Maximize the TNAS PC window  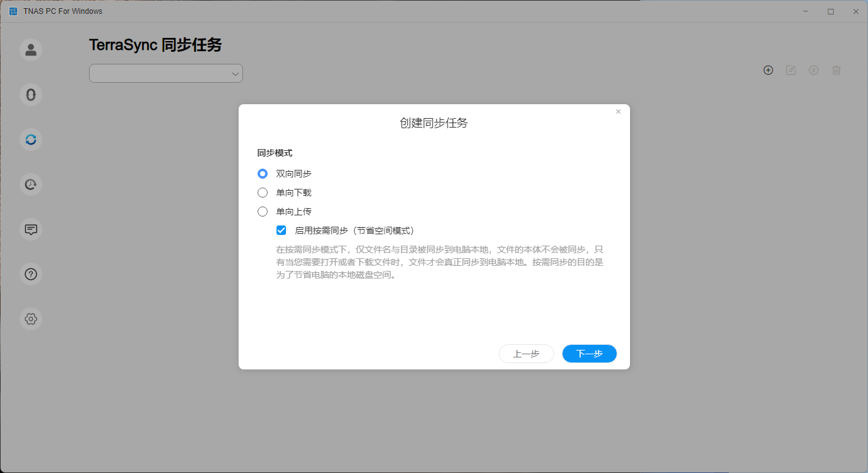coord(831,11)
